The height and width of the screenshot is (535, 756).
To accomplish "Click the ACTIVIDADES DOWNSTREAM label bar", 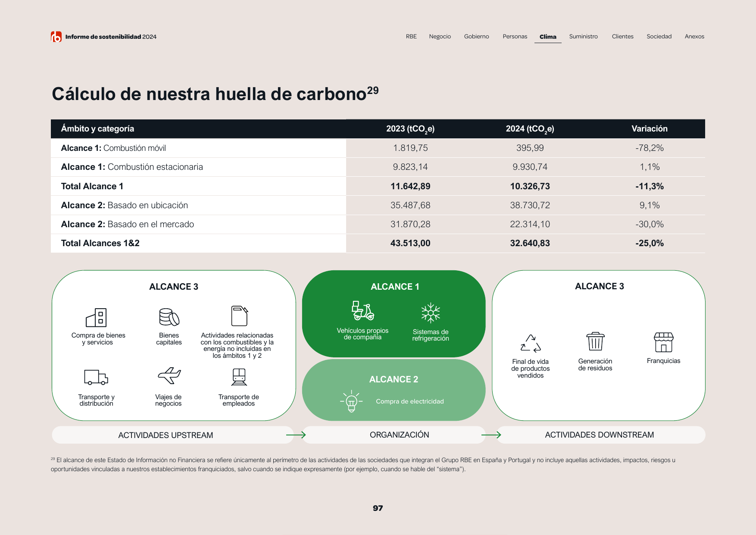I will click(601, 435).
